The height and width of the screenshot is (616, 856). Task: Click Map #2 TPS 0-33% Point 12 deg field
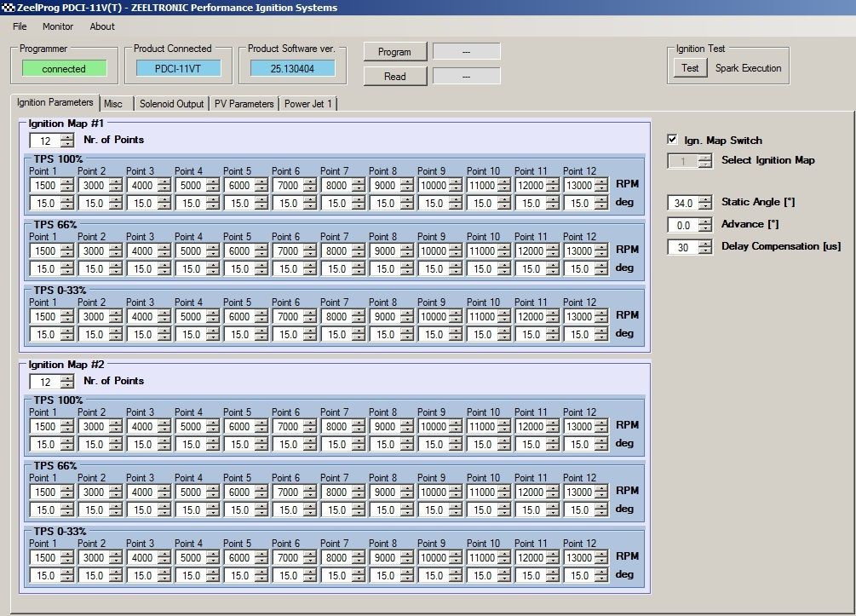pyautogui.click(x=579, y=576)
